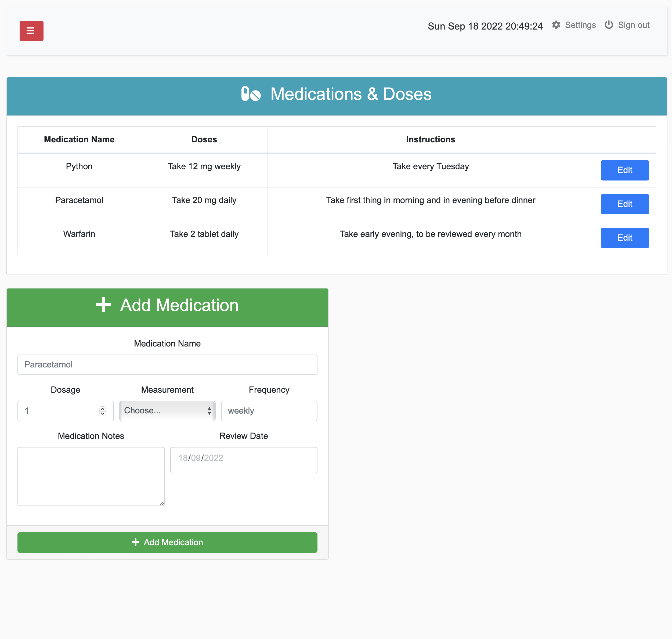Open the red hamburger navigation menu

point(31,31)
